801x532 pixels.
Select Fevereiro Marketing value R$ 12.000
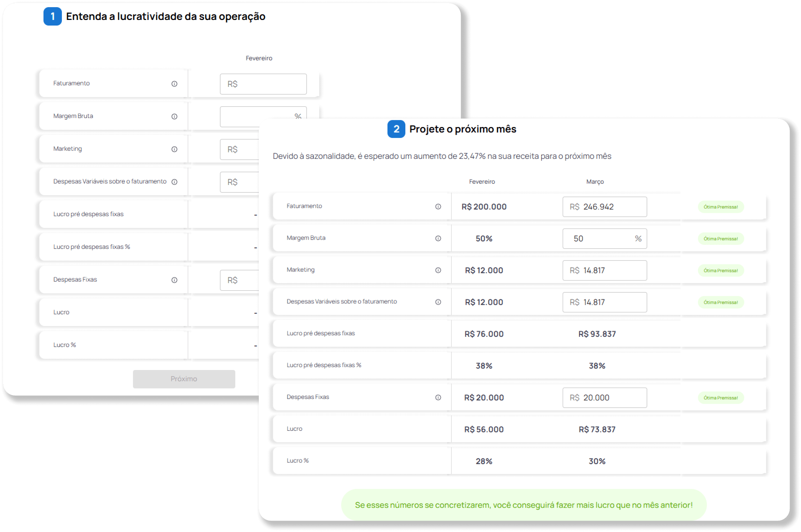pos(484,271)
